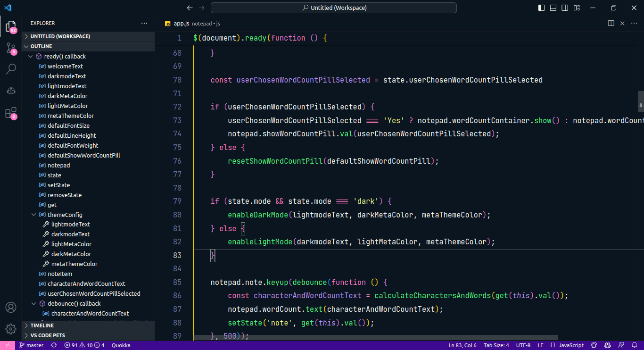This screenshot has height=350, width=644.
Task: Open the Search view in activity bar
Action: [10, 69]
